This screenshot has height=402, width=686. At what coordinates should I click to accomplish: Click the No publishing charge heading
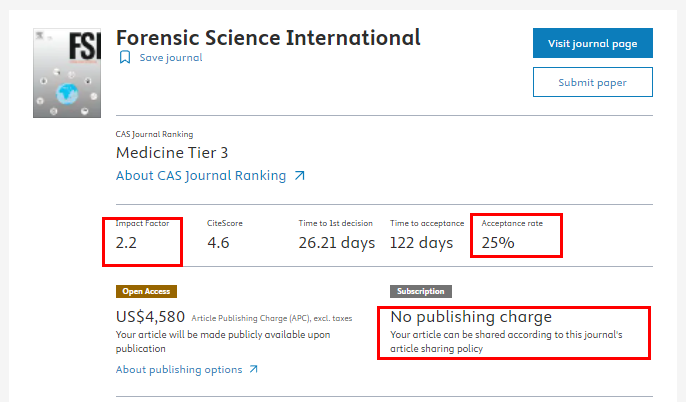(x=471, y=317)
